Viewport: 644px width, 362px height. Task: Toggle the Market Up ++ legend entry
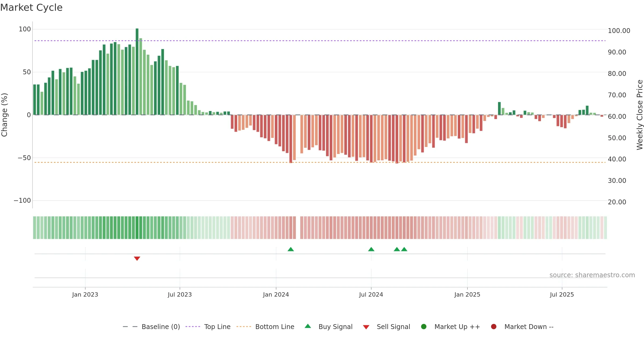[450, 327]
